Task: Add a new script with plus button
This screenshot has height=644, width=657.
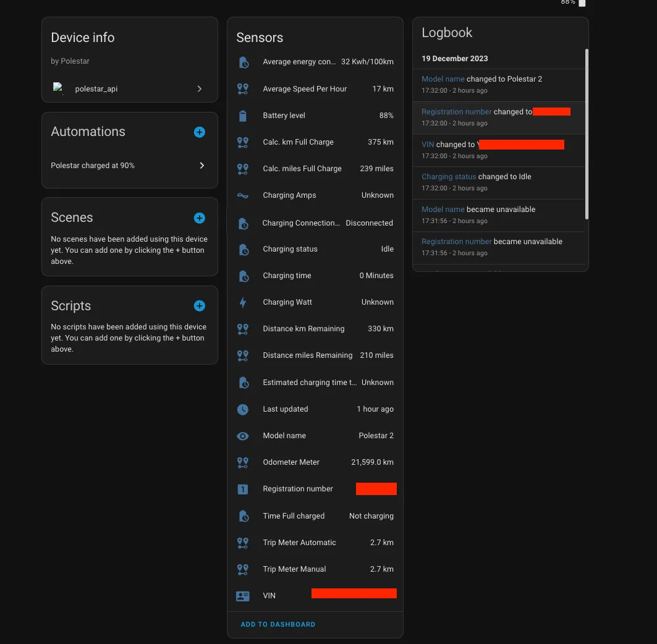Action: pos(200,306)
